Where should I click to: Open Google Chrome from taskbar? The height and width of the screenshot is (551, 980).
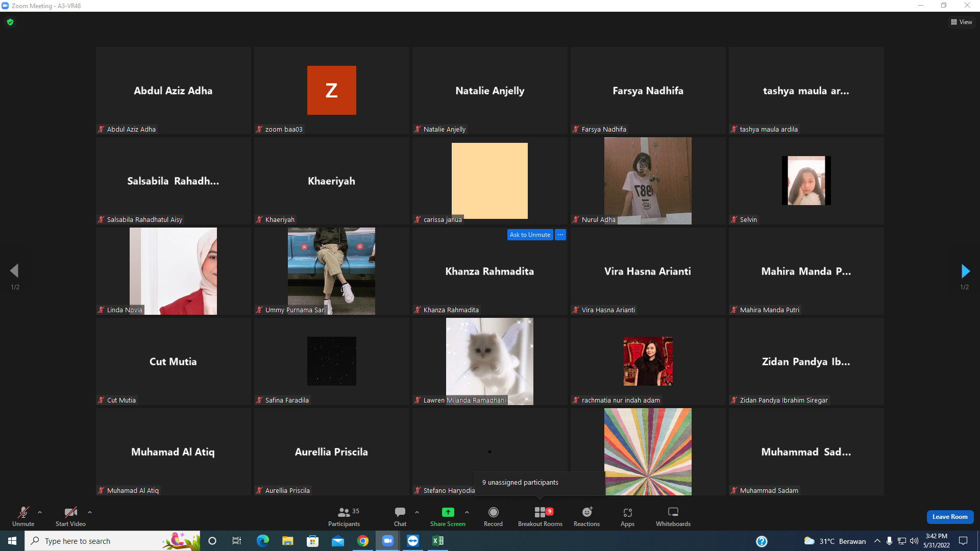(362, 541)
